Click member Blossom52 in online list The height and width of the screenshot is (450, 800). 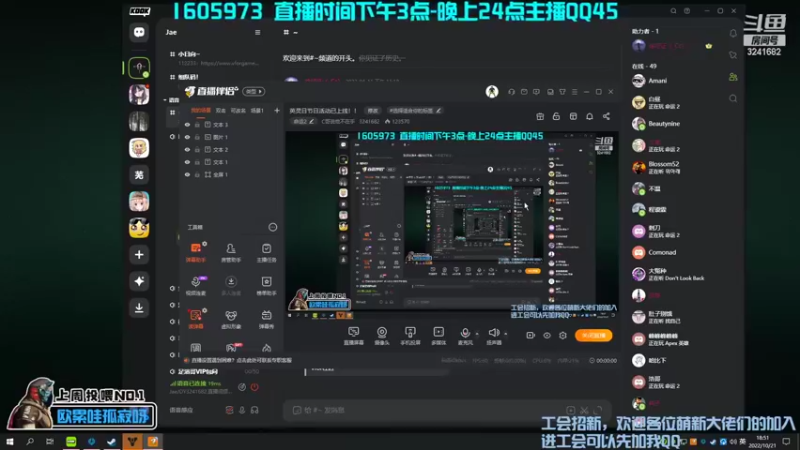(663, 167)
